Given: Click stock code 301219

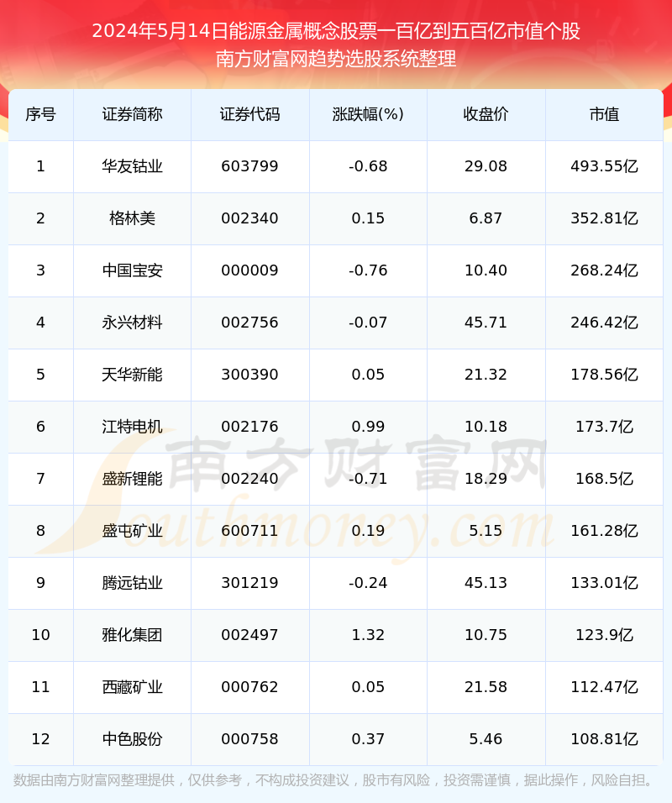Looking at the screenshot, I should coord(250,583).
